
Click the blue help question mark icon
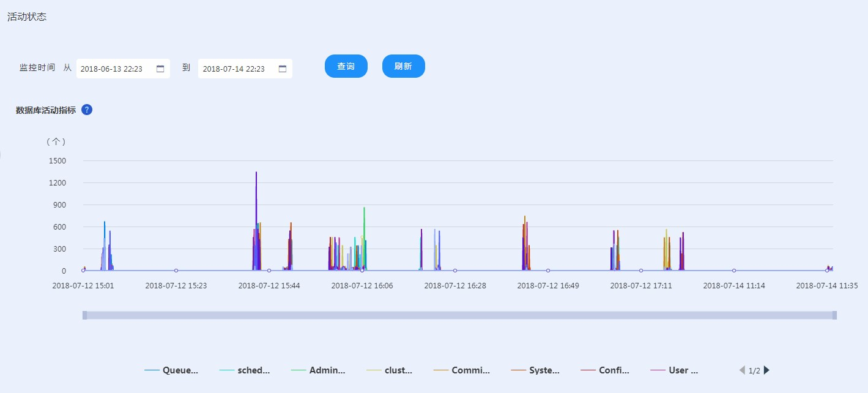click(x=87, y=110)
